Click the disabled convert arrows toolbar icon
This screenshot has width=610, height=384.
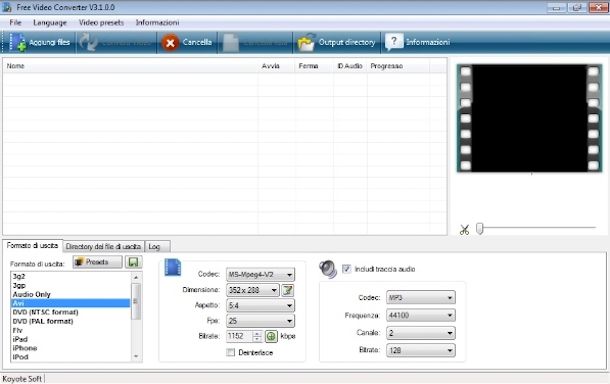pos(89,42)
